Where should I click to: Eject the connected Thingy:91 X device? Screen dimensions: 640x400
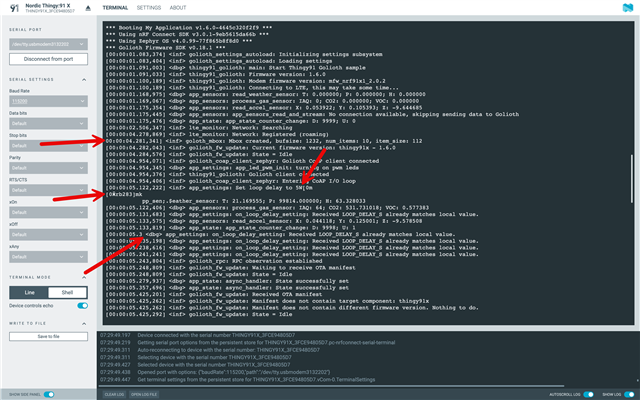click(88, 8)
